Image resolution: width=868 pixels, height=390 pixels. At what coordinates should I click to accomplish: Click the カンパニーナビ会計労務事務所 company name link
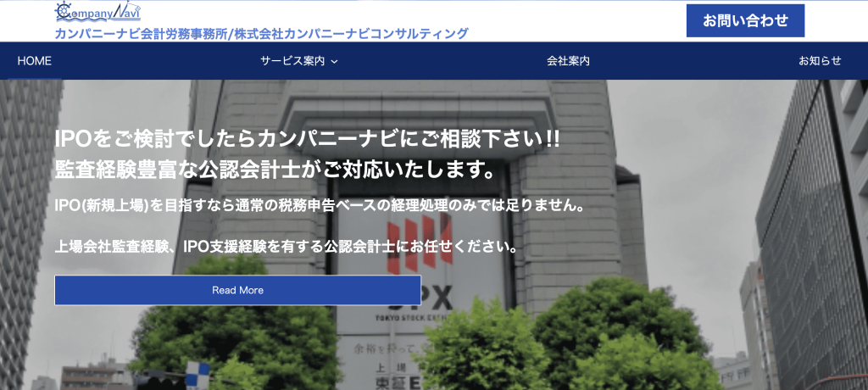point(142,34)
